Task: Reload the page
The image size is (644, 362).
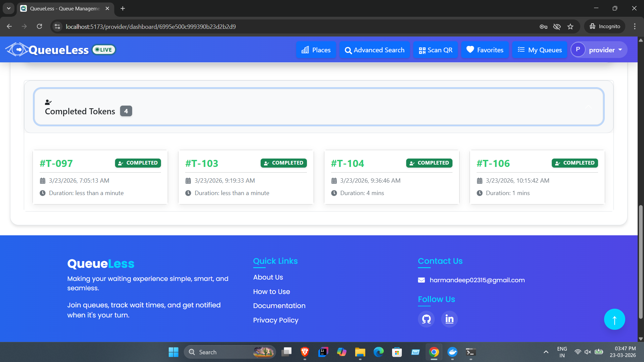Action: tap(39, 26)
